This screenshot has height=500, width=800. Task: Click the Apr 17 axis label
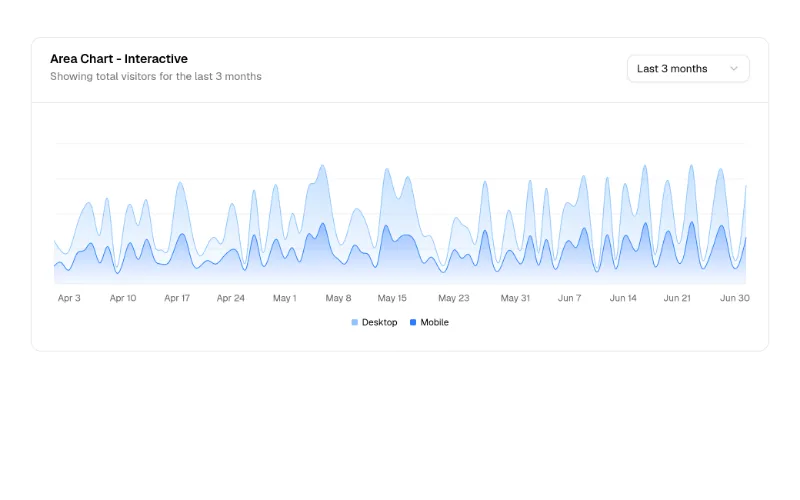coord(177,298)
